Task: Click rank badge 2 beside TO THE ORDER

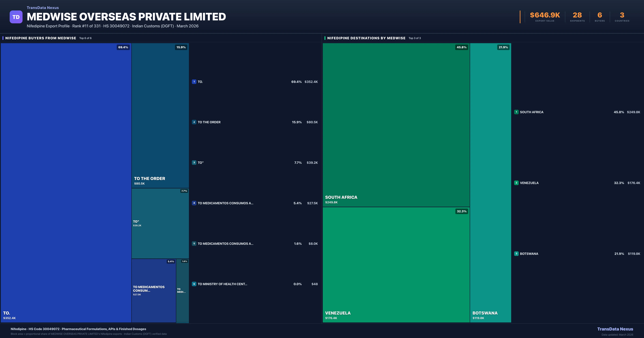Action: click(x=194, y=122)
